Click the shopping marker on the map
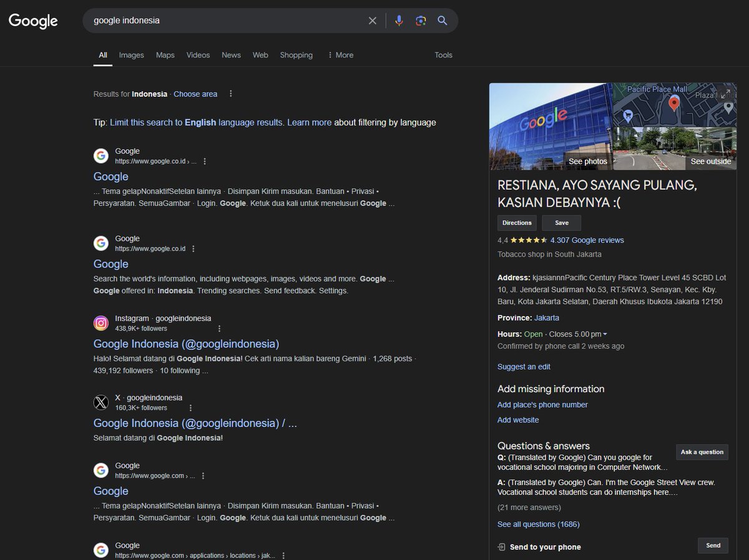The height and width of the screenshot is (560, 749). tap(628, 115)
